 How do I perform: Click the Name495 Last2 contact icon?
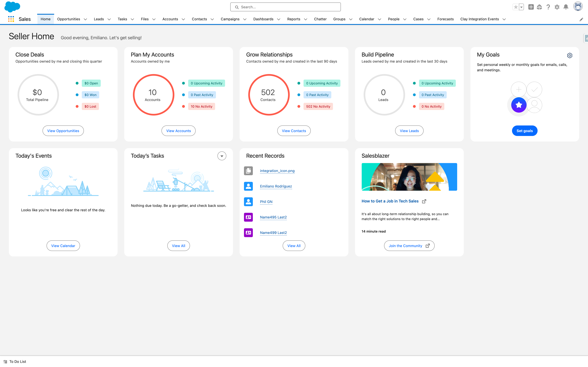pos(248,217)
